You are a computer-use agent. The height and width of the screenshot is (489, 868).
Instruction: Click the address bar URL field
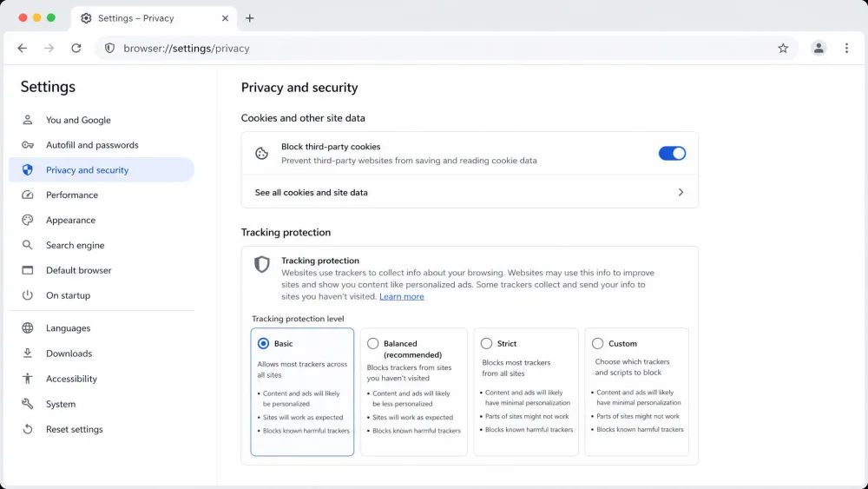pos(445,48)
